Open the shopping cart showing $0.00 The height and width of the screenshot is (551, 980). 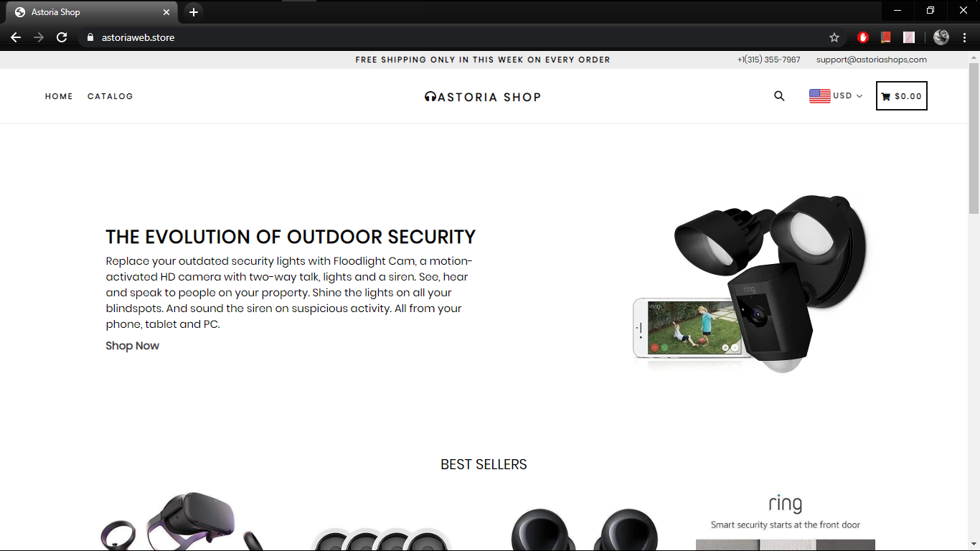coord(902,96)
